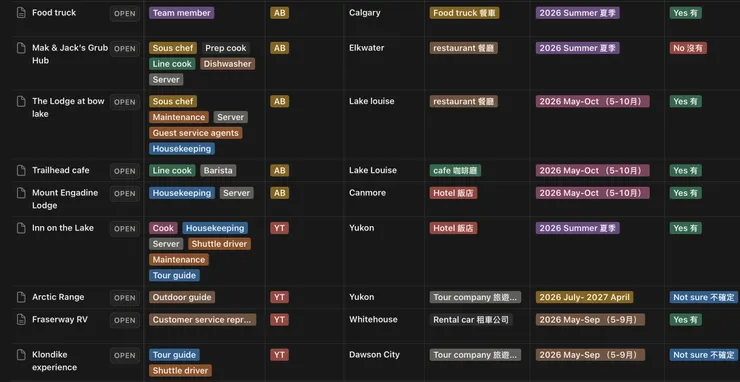Click the page icon beside Klondike experience
Image resolution: width=740 pixels, height=382 pixels.
pos(21,355)
